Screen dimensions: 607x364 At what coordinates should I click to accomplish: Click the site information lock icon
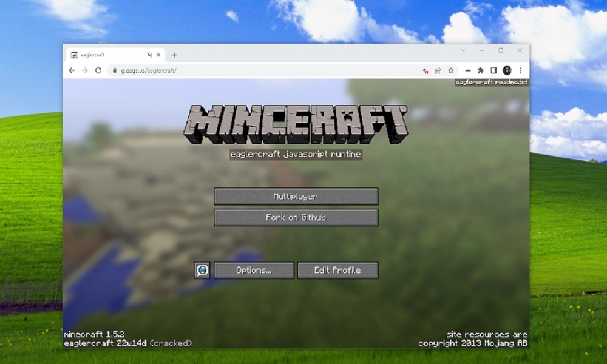(114, 70)
